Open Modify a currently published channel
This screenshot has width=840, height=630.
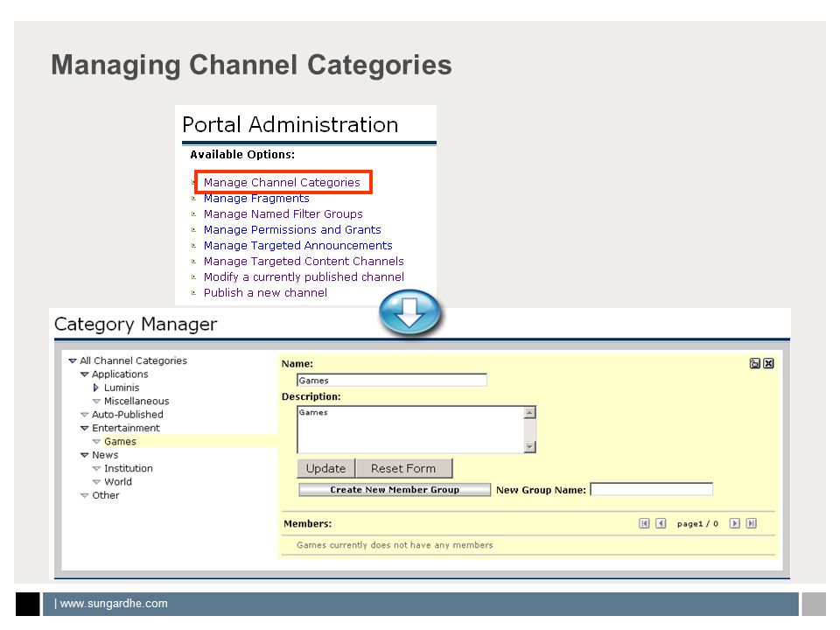[304, 277]
